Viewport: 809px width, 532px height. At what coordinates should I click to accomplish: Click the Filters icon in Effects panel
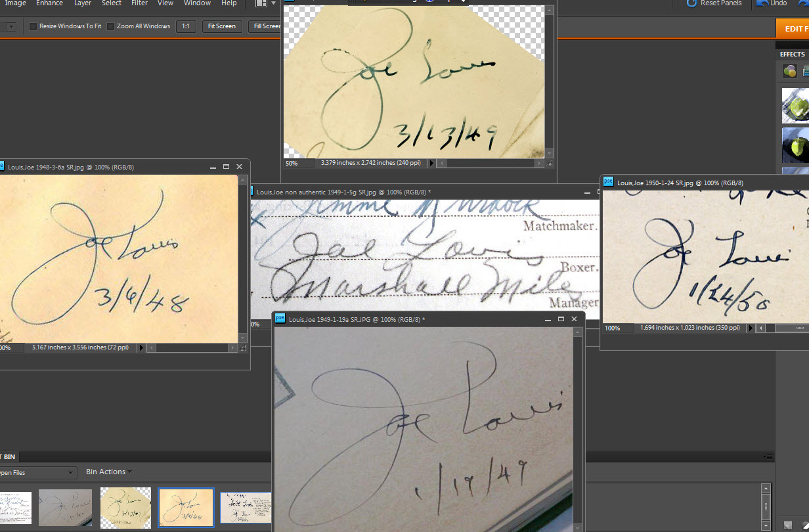(x=790, y=71)
